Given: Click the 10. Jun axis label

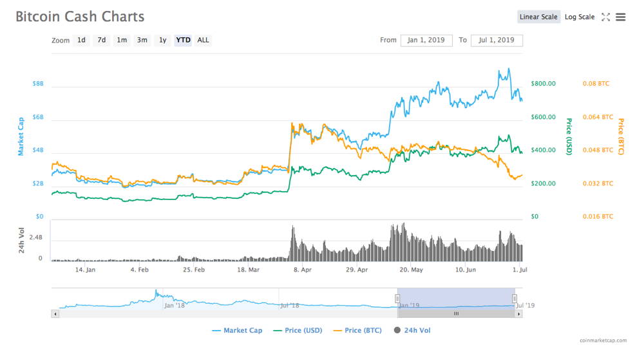Looking at the screenshot, I should pos(466,270).
